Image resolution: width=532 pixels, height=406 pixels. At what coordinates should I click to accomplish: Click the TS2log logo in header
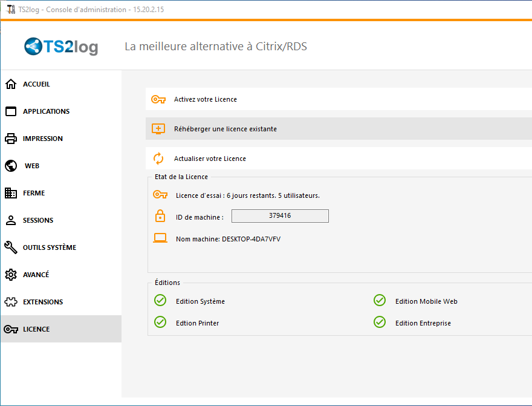point(61,47)
